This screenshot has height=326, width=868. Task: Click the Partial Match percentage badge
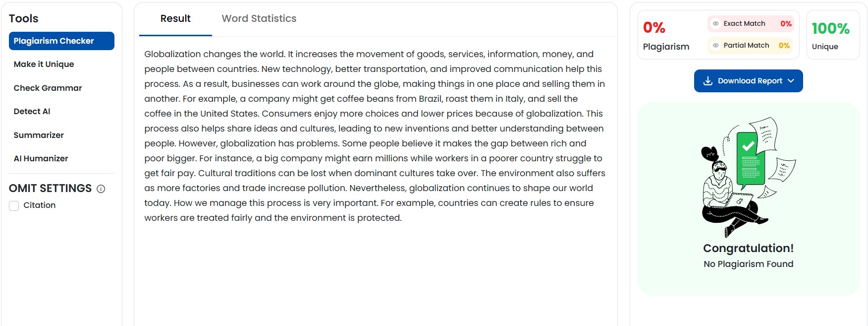tap(784, 46)
